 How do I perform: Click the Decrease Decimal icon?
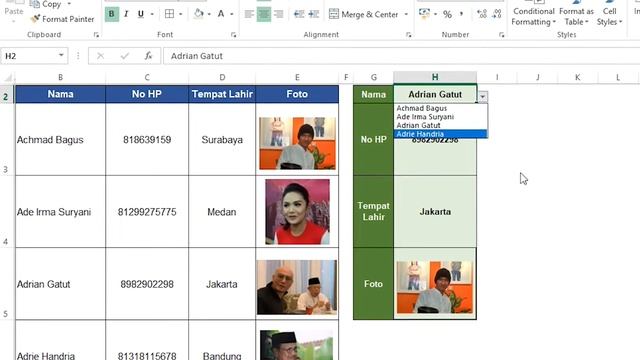497,14
